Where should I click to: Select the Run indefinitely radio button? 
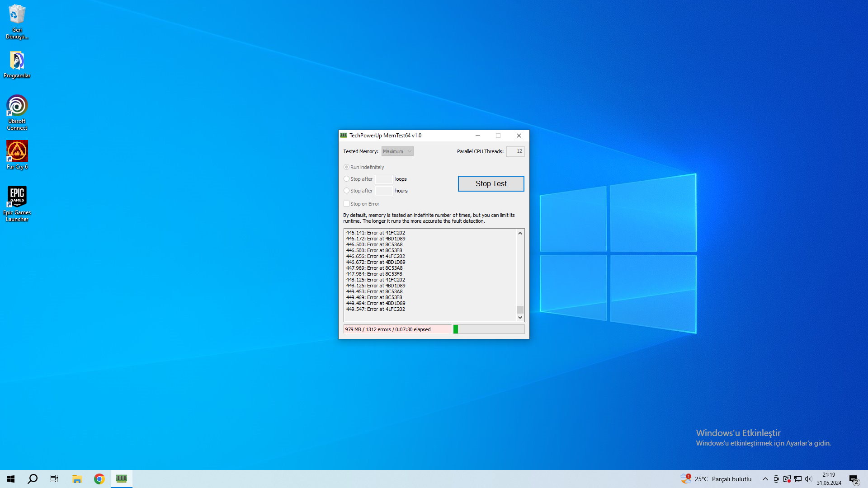click(347, 167)
